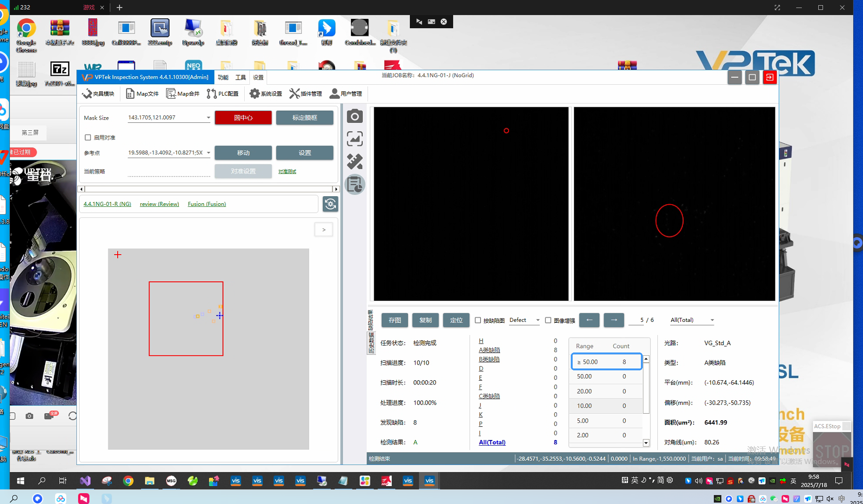863x504 pixels.
Task: Open the All(Total) filter dropdown
Action: (692, 320)
